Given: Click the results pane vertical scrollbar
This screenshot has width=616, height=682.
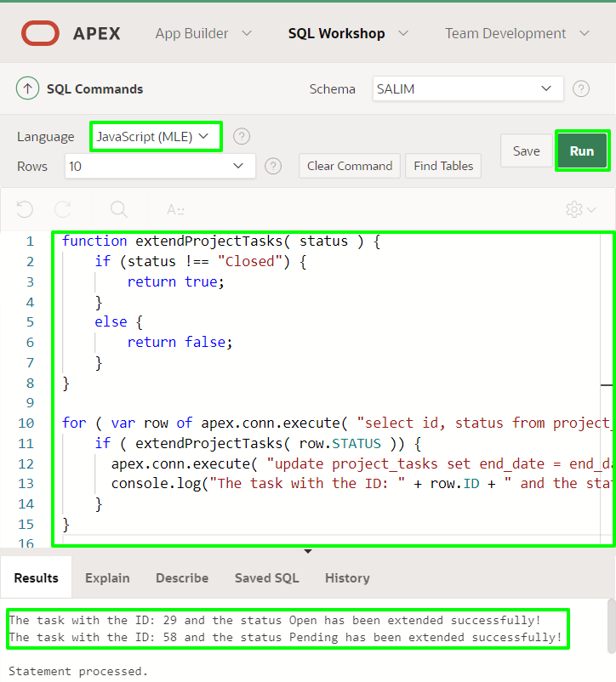Looking at the screenshot, I should tap(611, 627).
